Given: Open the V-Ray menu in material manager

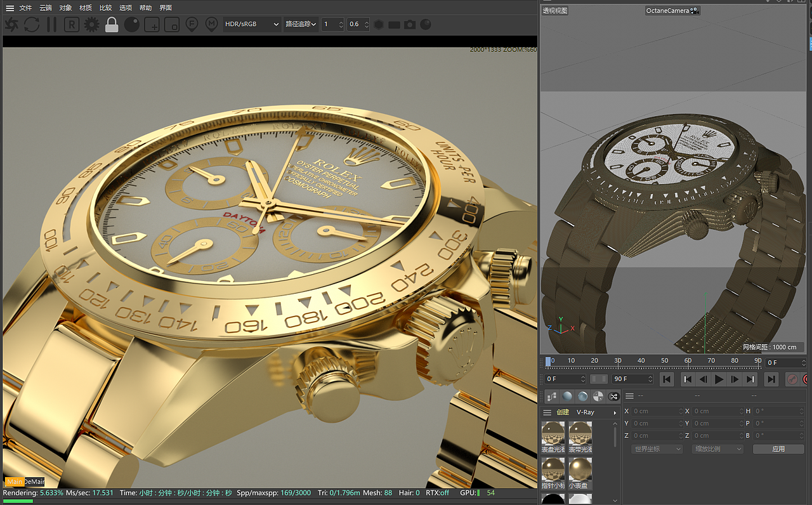Looking at the screenshot, I should coord(586,412).
